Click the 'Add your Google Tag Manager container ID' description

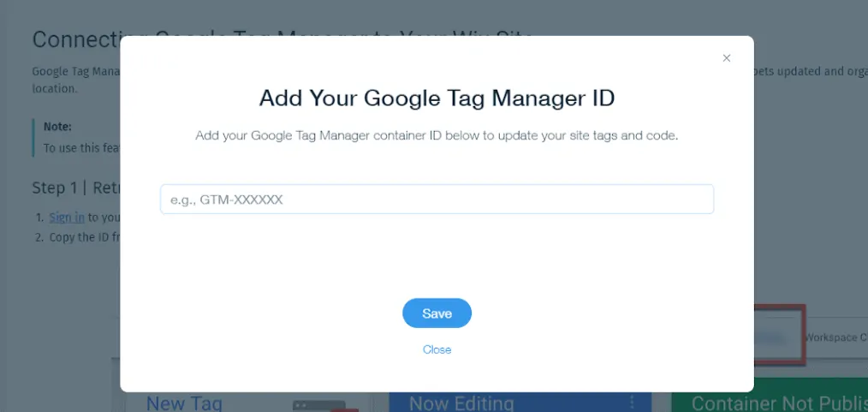437,135
